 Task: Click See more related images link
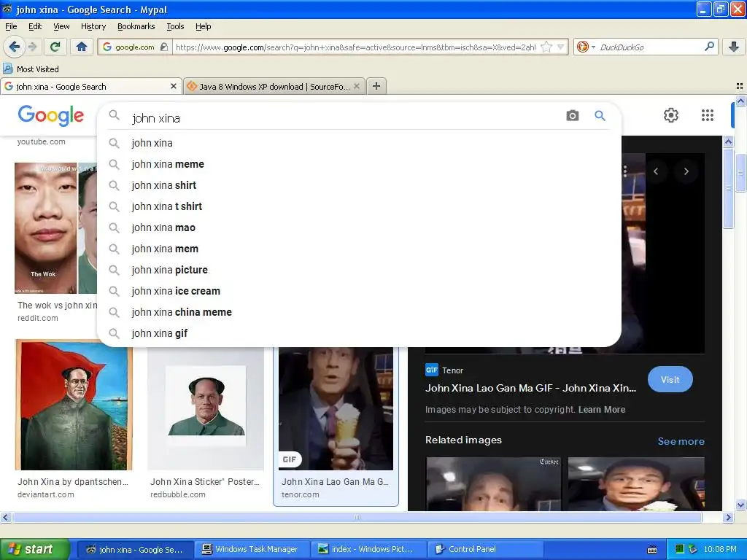point(681,441)
